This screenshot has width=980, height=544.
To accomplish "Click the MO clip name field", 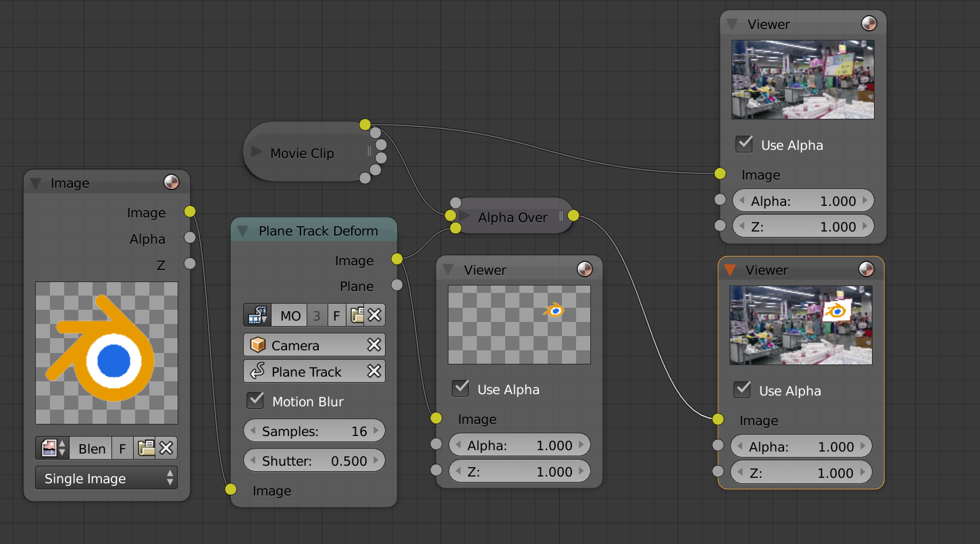I will click(x=290, y=315).
